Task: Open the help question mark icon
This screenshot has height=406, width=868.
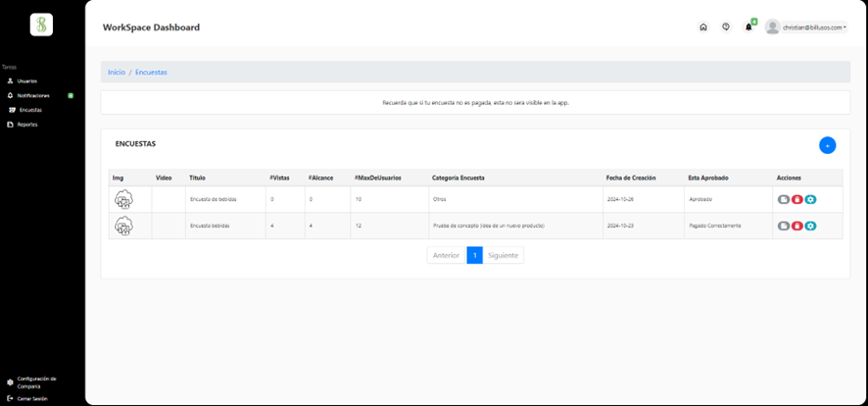Action: click(726, 27)
